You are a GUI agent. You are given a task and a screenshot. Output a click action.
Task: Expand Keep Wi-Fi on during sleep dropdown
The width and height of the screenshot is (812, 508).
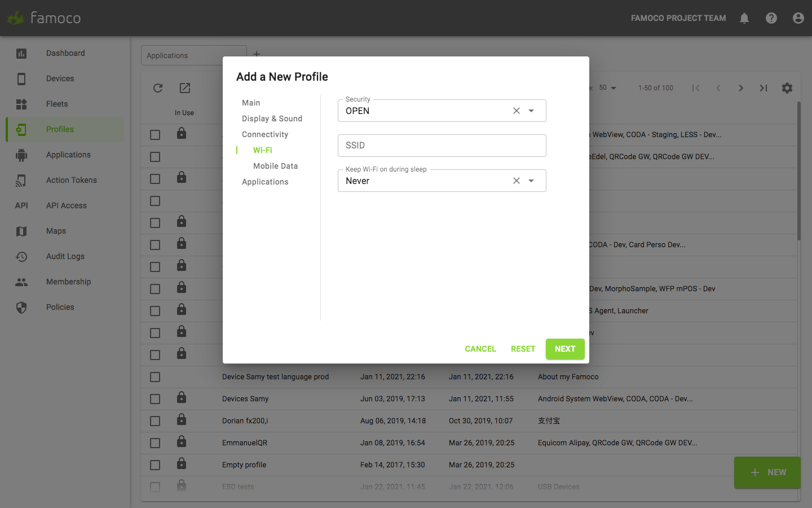[x=531, y=181]
